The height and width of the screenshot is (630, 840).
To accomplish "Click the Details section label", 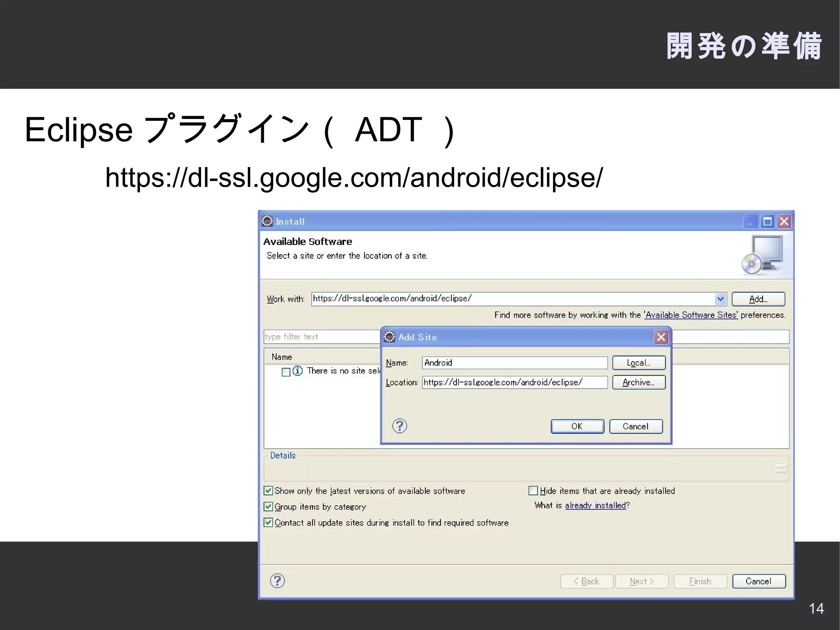I will [x=283, y=456].
